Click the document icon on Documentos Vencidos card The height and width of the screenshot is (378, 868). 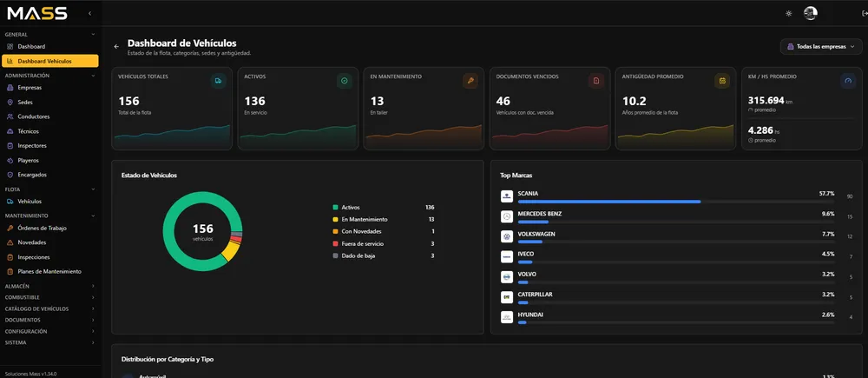(x=596, y=81)
